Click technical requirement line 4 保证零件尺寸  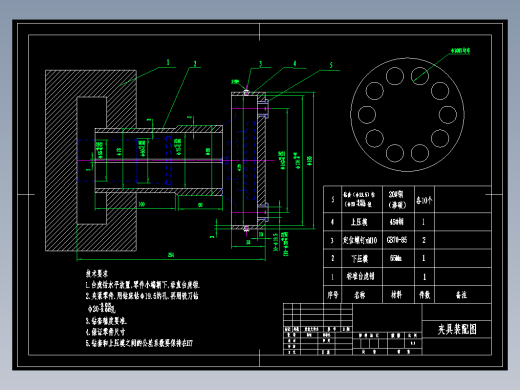(105, 332)
